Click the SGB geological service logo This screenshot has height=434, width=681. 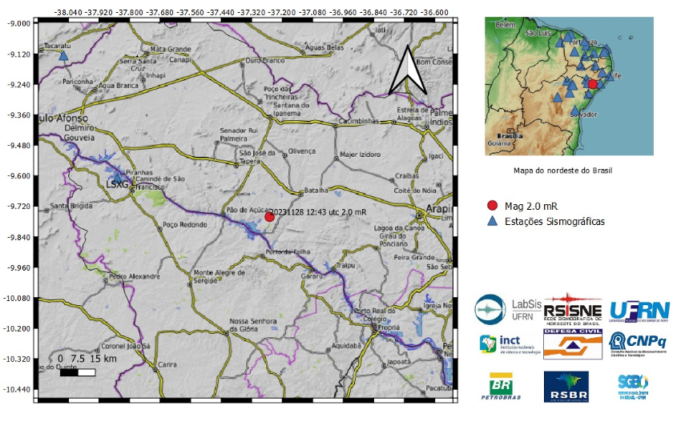point(632,383)
